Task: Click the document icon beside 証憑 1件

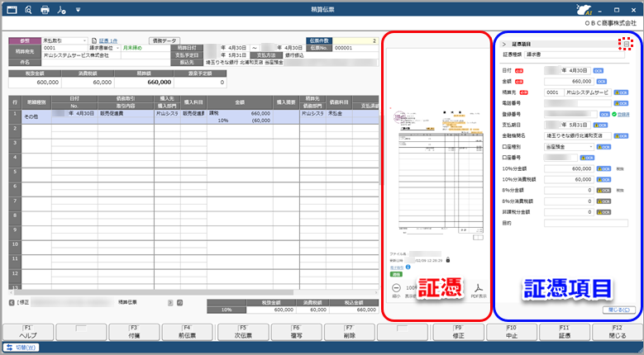Action: pos(94,41)
